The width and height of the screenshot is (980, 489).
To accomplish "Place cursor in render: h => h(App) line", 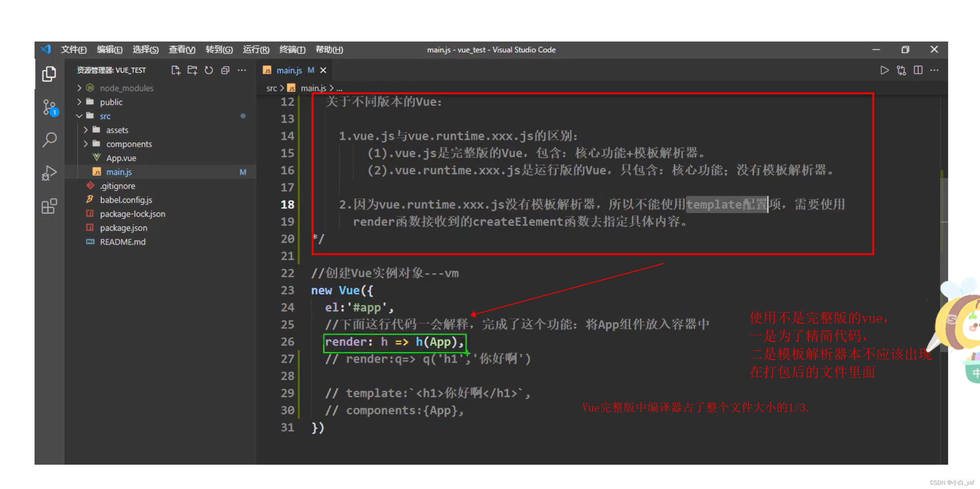I will pos(394,342).
